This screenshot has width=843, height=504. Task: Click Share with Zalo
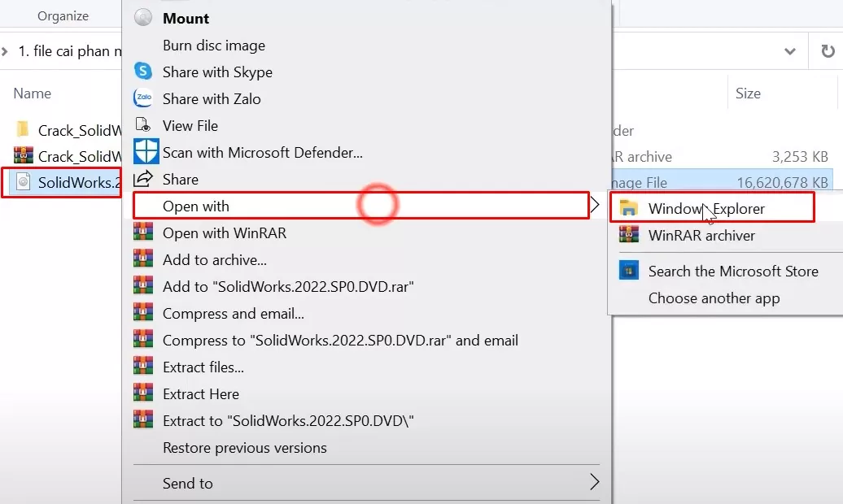212,98
